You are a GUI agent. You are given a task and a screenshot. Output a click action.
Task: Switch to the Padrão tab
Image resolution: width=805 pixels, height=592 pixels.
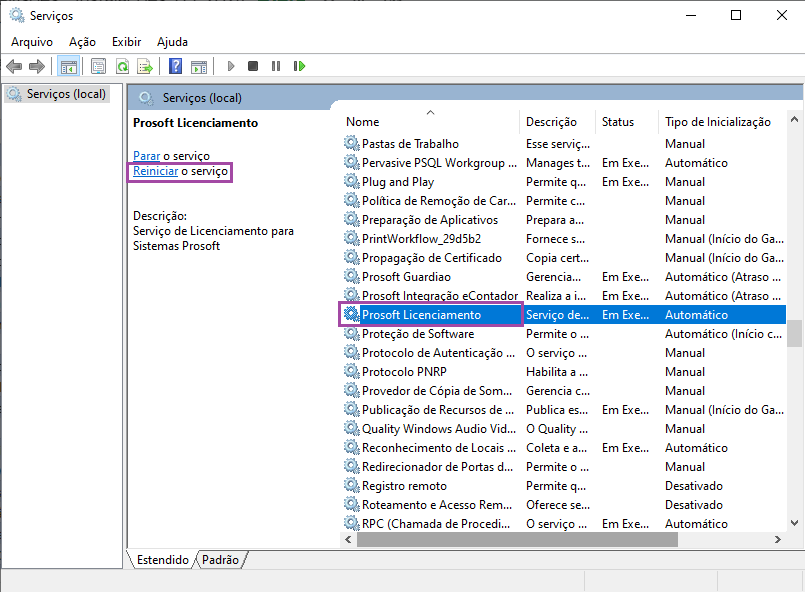[220, 560]
